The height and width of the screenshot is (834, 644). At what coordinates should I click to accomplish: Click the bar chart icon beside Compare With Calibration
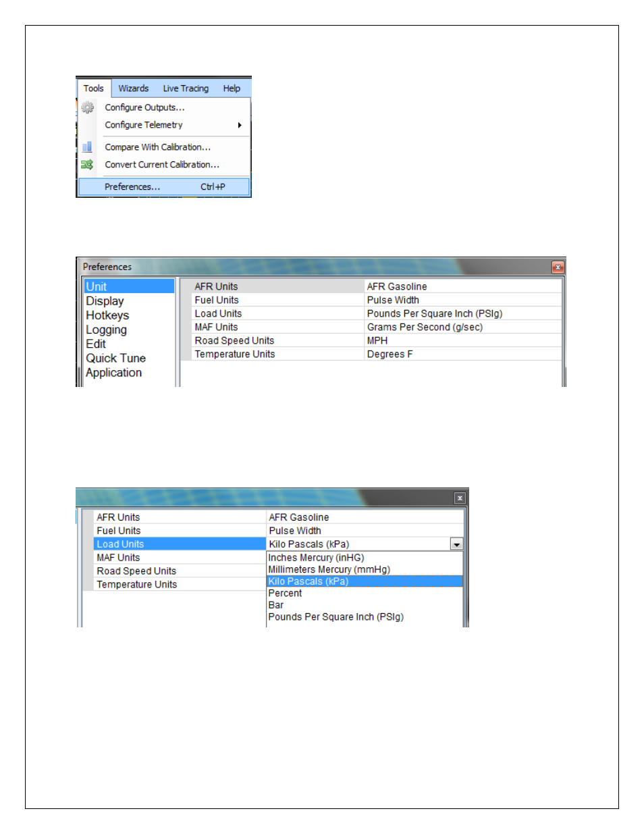(x=87, y=147)
